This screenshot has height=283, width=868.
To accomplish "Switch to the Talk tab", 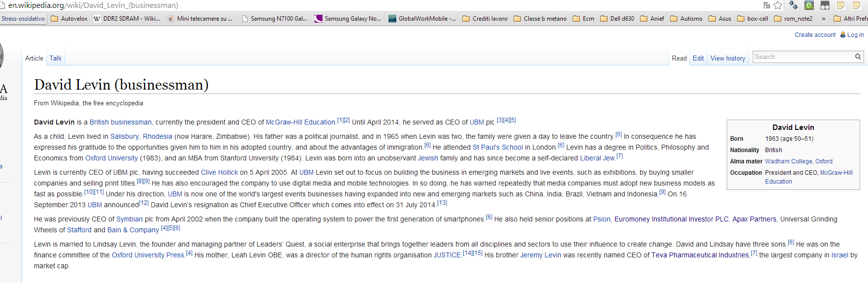I will click(56, 58).
